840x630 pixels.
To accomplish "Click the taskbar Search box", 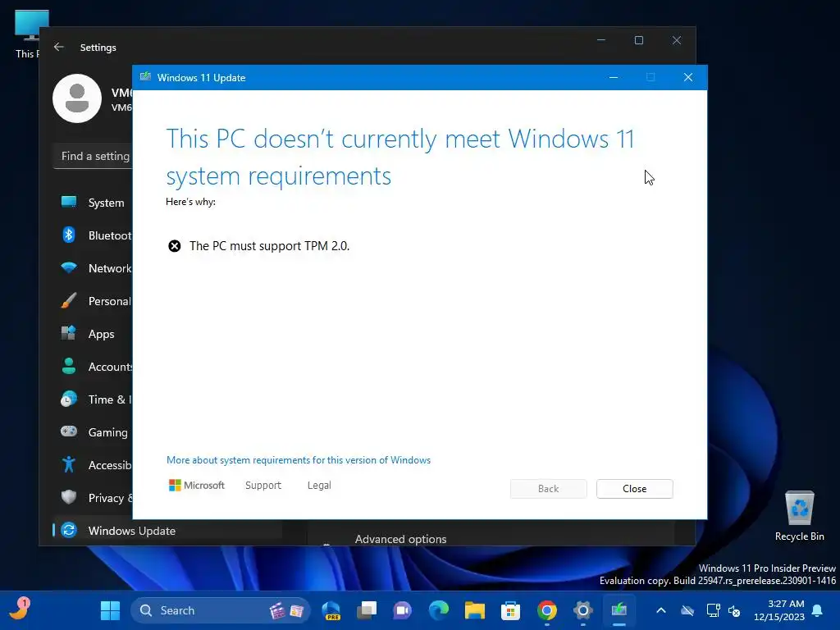I will (x=221, y=610).
